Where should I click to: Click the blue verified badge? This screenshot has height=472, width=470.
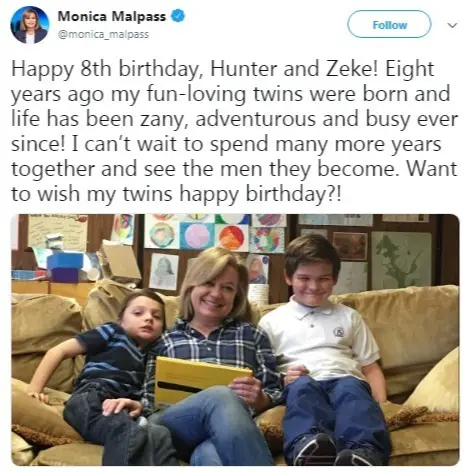pyautogui.click(x=178, y=16)
